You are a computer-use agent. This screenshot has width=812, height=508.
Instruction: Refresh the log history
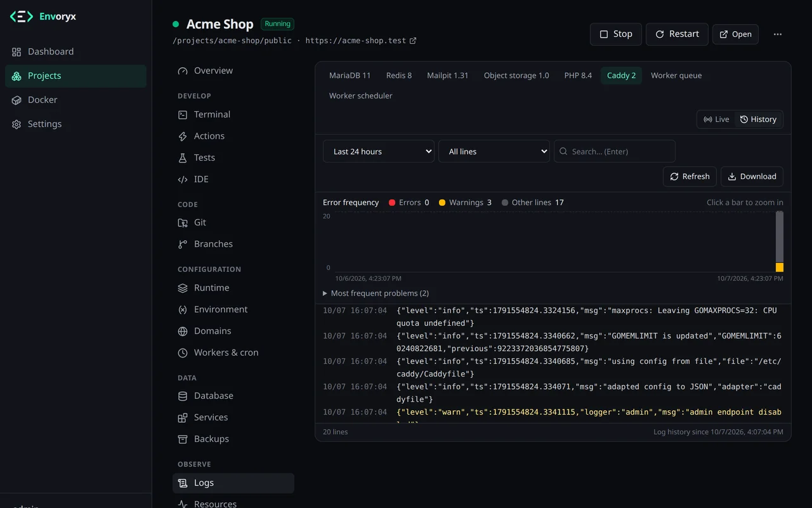click(690, 177)
